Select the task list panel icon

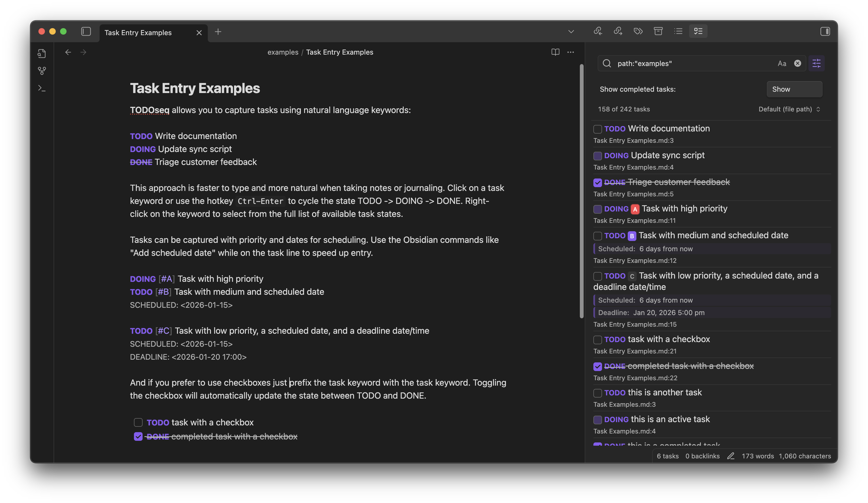click(698, 31)
